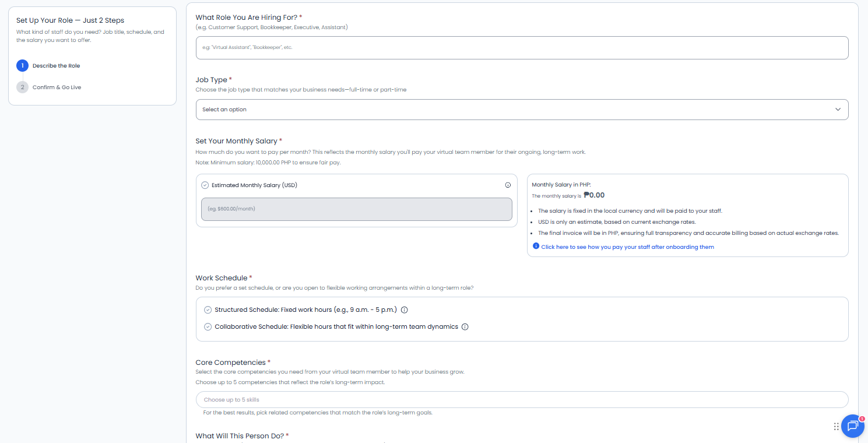Click info icon next to Estimated Monthly Salary

(508, 185)
